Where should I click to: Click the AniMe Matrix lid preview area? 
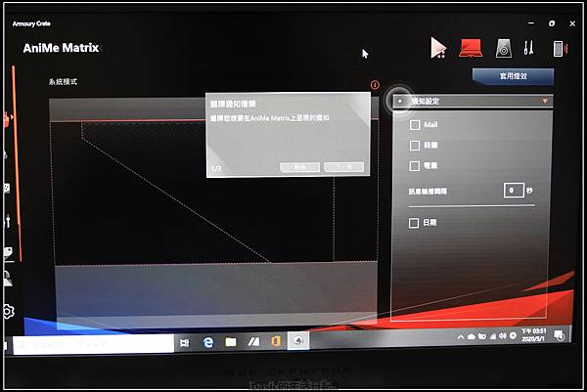[x=213, y=191]
